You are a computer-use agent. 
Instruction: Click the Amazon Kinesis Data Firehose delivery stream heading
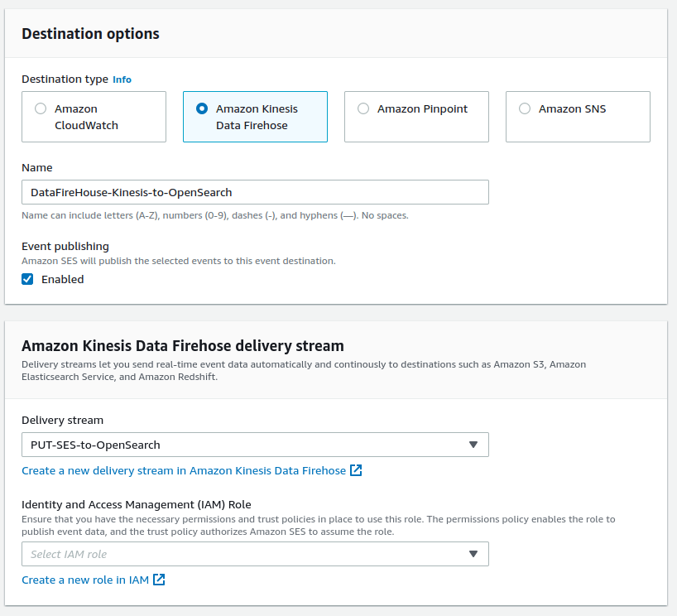(x=183, y=345)
